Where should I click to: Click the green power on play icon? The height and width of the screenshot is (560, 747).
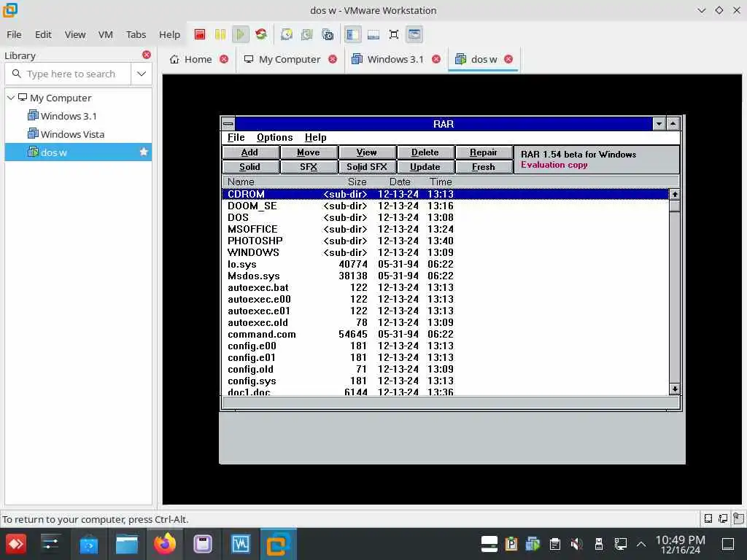(x=241, y=34)
